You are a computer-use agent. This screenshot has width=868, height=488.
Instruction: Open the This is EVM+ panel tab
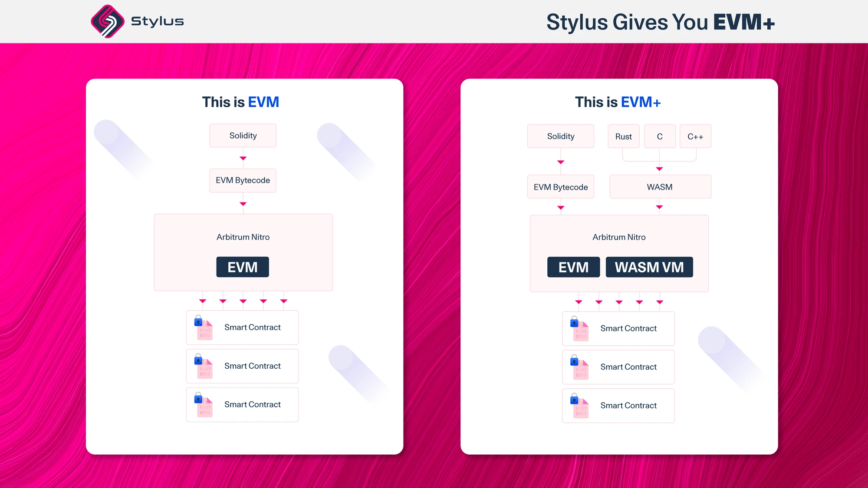click(x=619, y=102)
